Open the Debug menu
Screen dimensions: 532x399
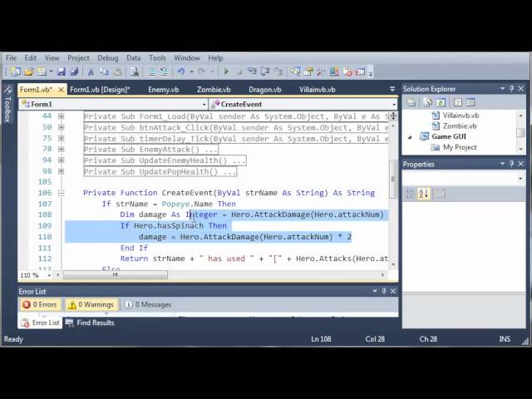tap(108, 58)
